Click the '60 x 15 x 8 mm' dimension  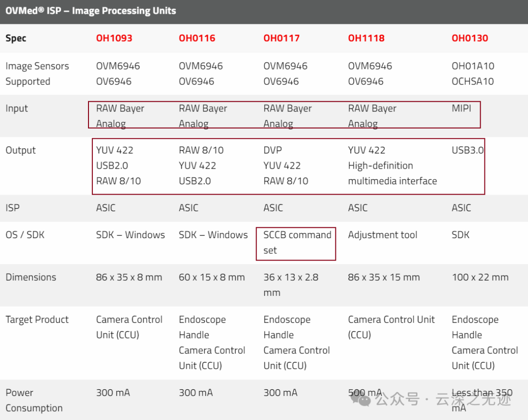point(212,277)
